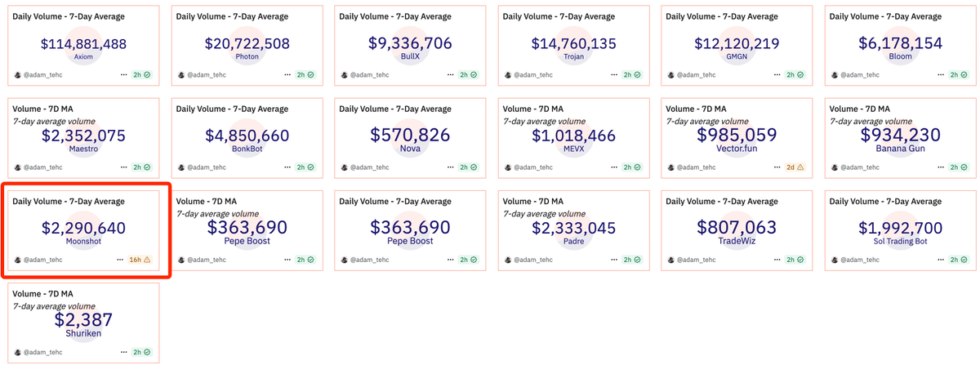Viewport: 980px width, 374px height.
Task: Open the three-dot menu on Maestro card
Action: coord(124,167)
